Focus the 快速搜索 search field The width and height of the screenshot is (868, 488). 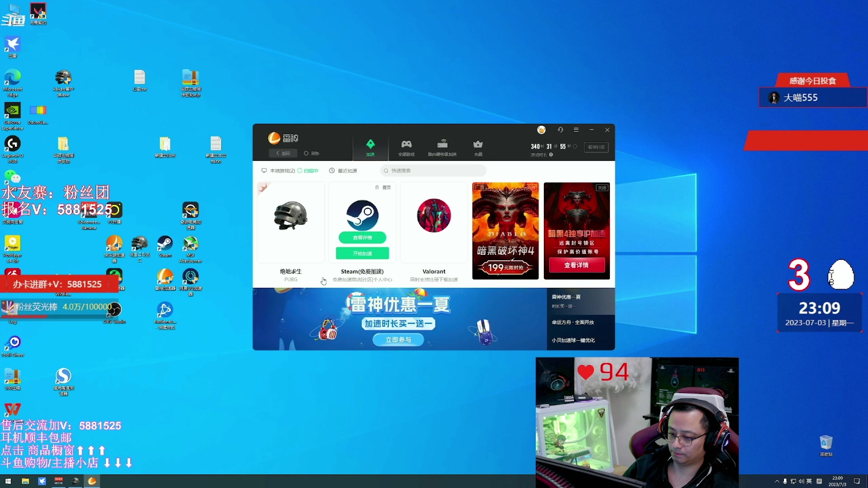(x=434, y=171)
